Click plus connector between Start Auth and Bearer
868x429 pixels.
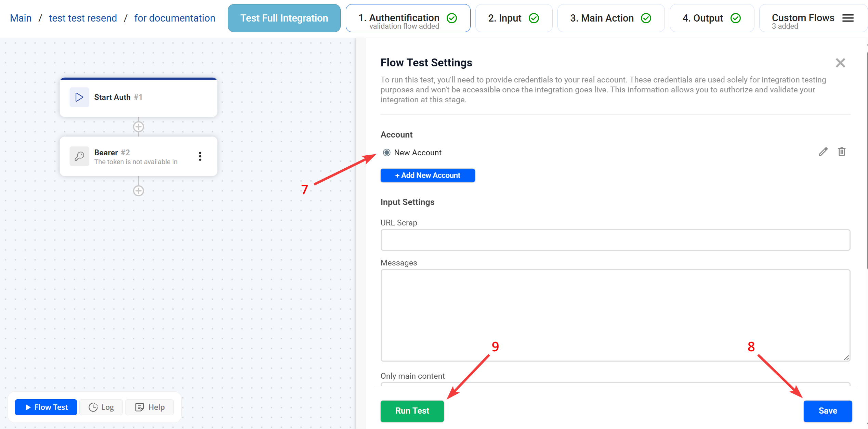click(x=139, y=127)
